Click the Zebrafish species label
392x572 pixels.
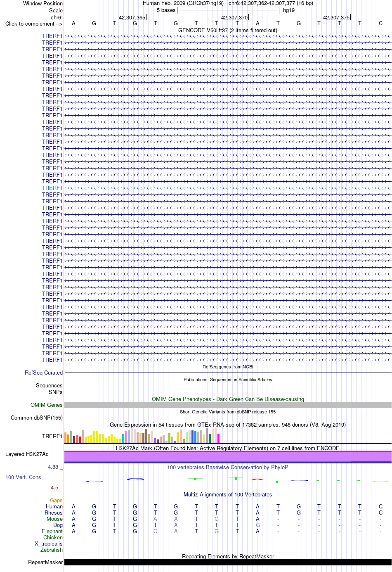coord(52,550)
